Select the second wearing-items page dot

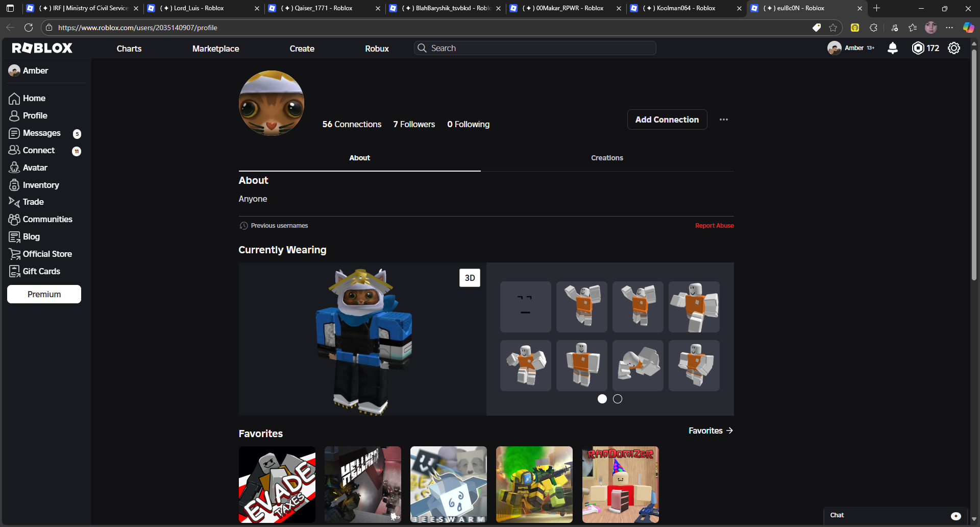(x=618, y=399)
